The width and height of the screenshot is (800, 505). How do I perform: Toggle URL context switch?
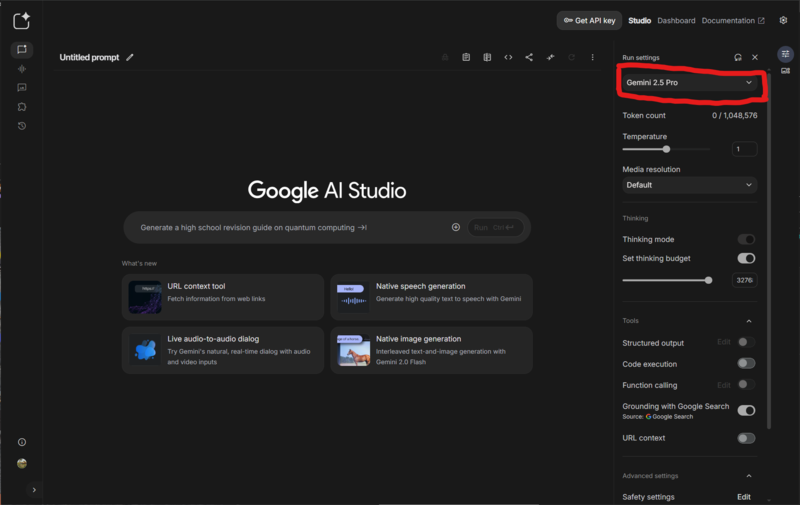(746, 438)
